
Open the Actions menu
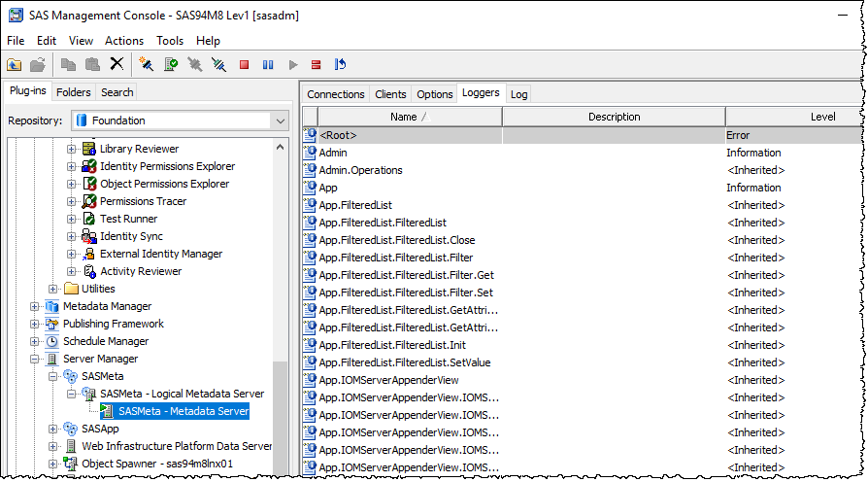pos(124,41)
